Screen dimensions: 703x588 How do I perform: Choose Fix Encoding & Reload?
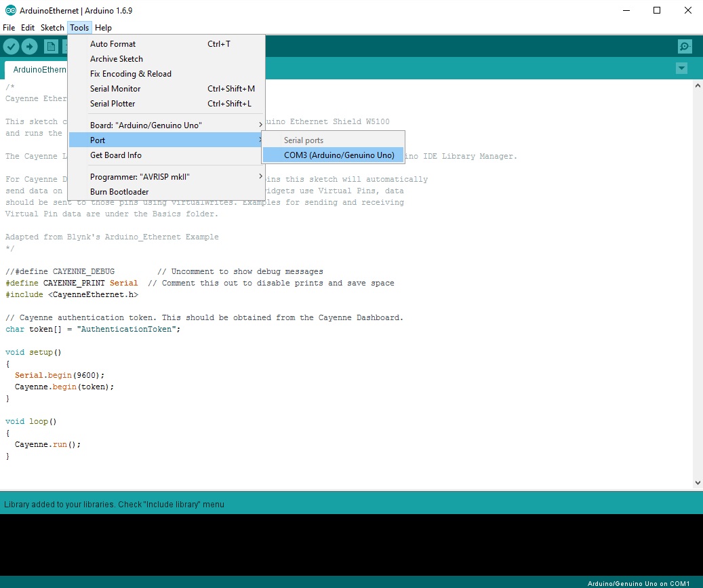166,73
